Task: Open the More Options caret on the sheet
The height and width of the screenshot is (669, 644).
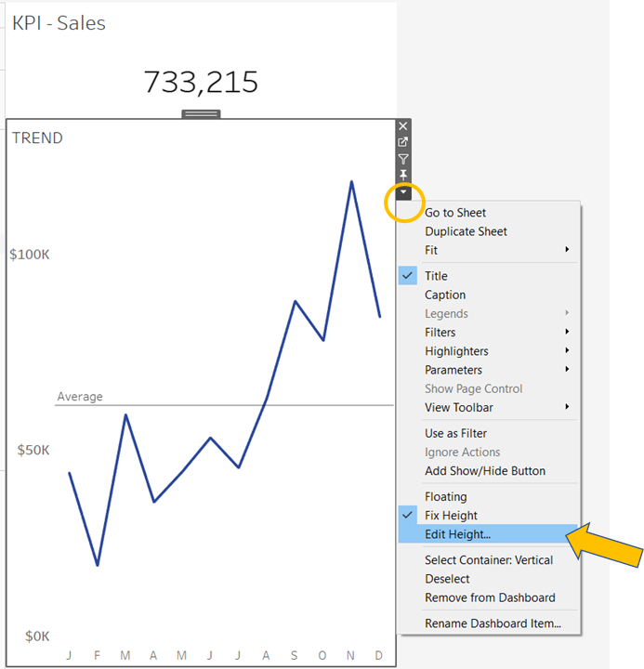Action: 403,192
